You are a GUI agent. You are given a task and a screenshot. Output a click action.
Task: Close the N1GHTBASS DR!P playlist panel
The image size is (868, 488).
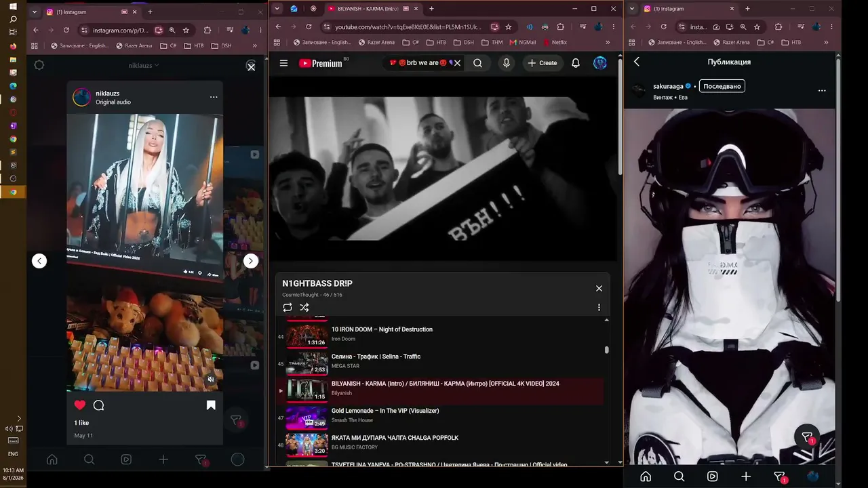pyautogui.click(x=599, y=288)
